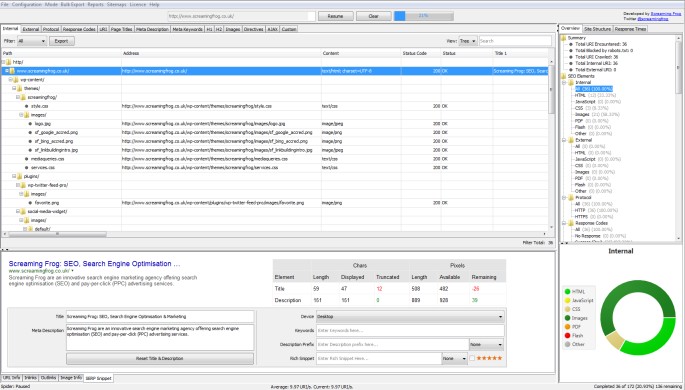Click the plugins folder icon in tree
The width and height of the screenshot is (685, 390).
point(20,176)
